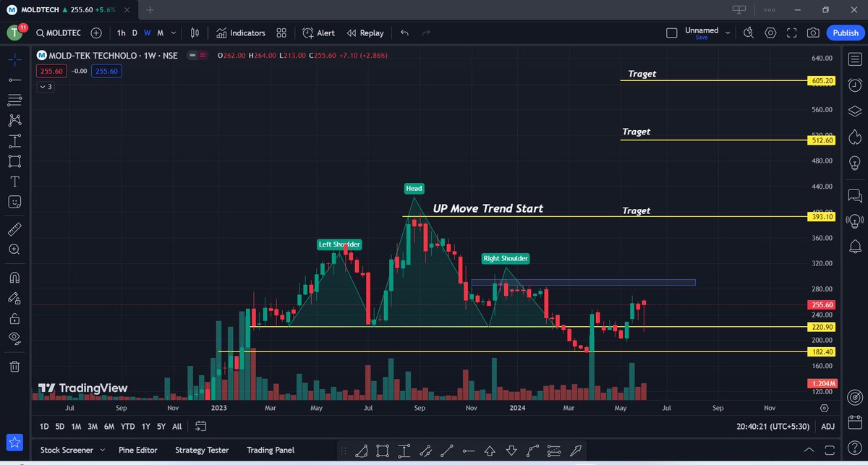Take a chart snapshot with camera
The height and width of the screenshot is (465, 868).
tap(814, 33)
